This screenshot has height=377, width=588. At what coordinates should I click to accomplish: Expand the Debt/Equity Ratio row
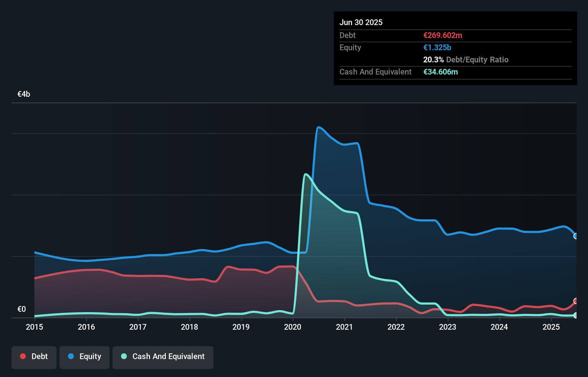point(466,60)
